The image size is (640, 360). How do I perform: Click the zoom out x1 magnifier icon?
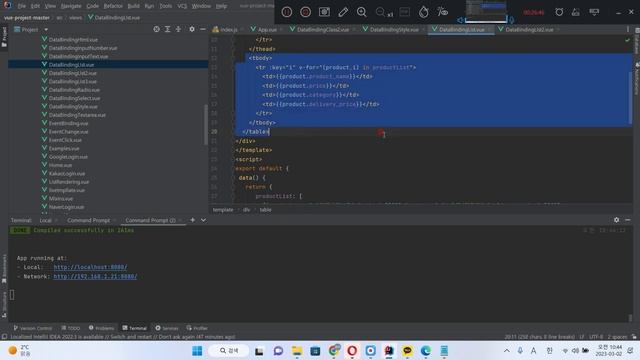pyautogui.click(x=384, y=13)
